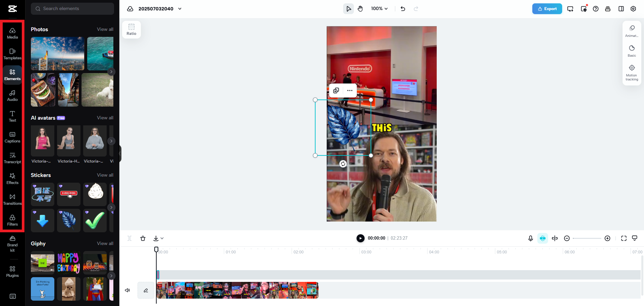Delete the selected clip via trash icon

pyautogui.click(x=143, y=238)
